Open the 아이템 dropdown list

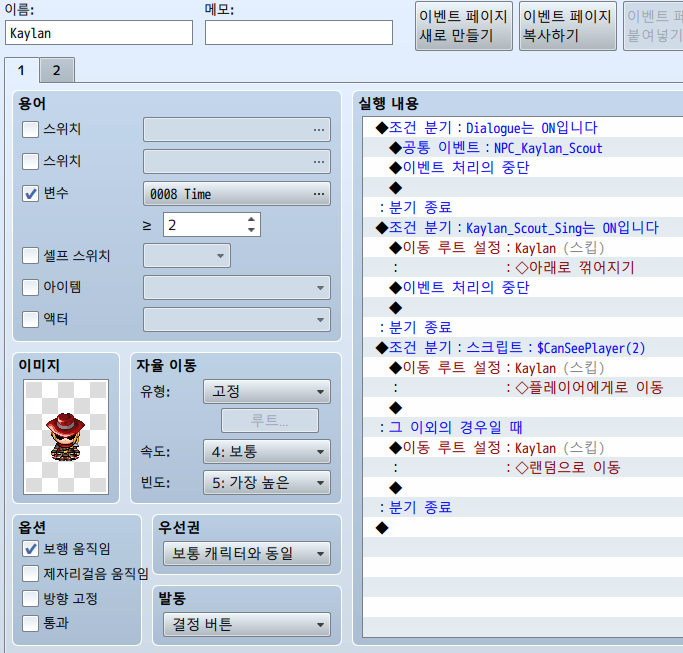[x=237, y=288]
